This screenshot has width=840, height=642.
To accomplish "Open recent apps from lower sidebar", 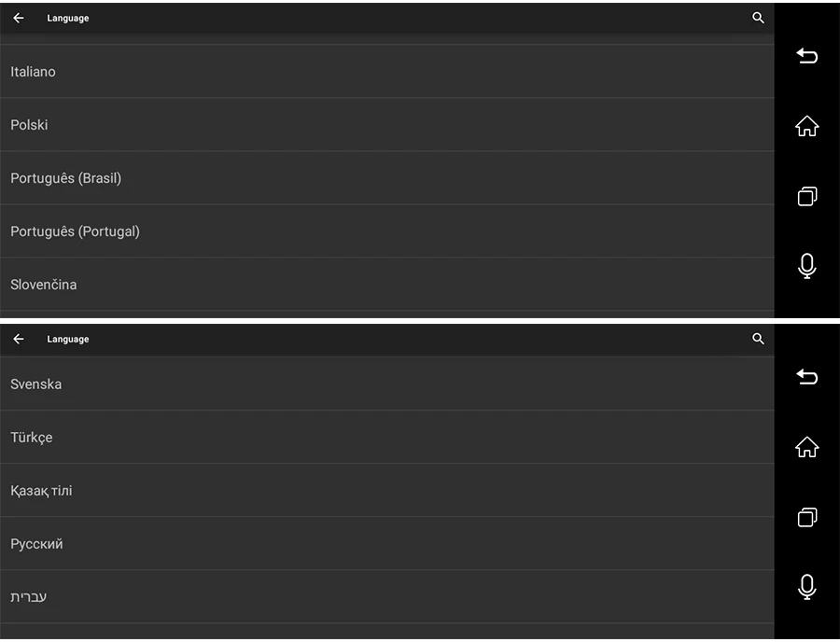I will pos(806,517).
